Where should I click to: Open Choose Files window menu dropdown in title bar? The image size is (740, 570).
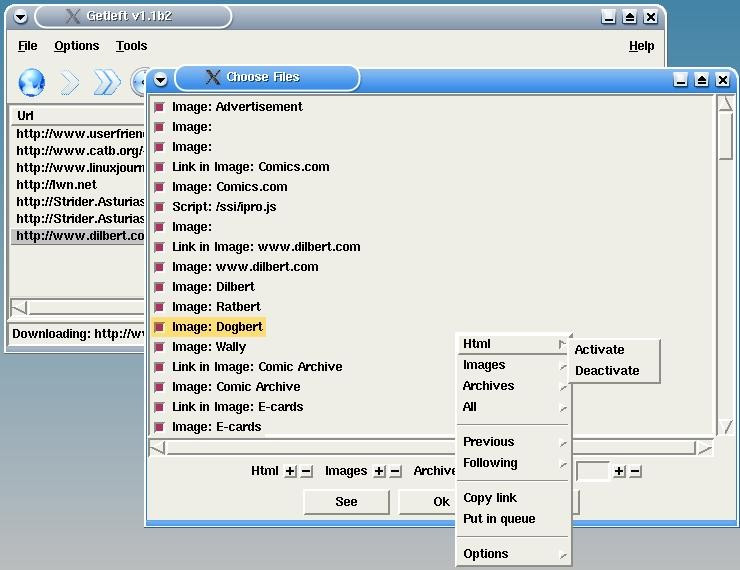pos(160,80)
